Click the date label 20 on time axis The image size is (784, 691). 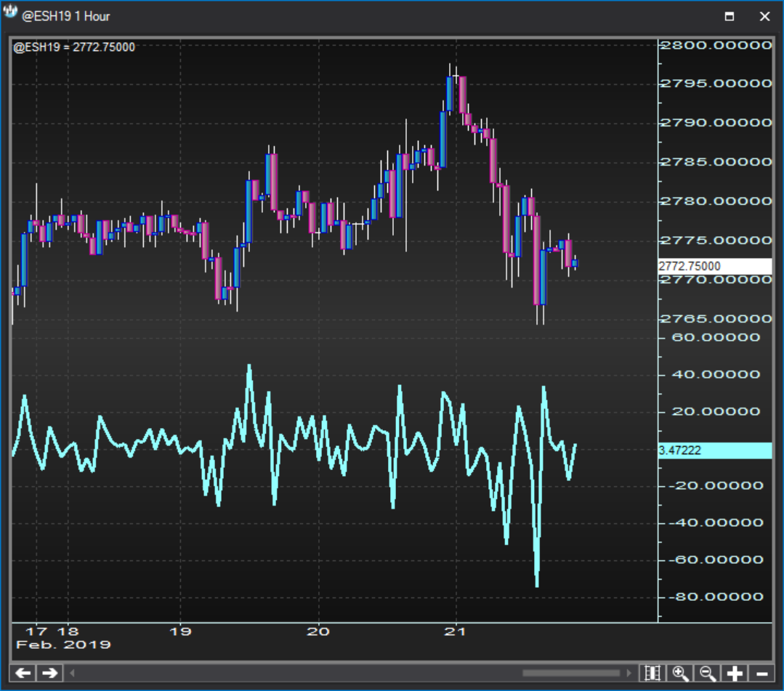coord(318,631)
